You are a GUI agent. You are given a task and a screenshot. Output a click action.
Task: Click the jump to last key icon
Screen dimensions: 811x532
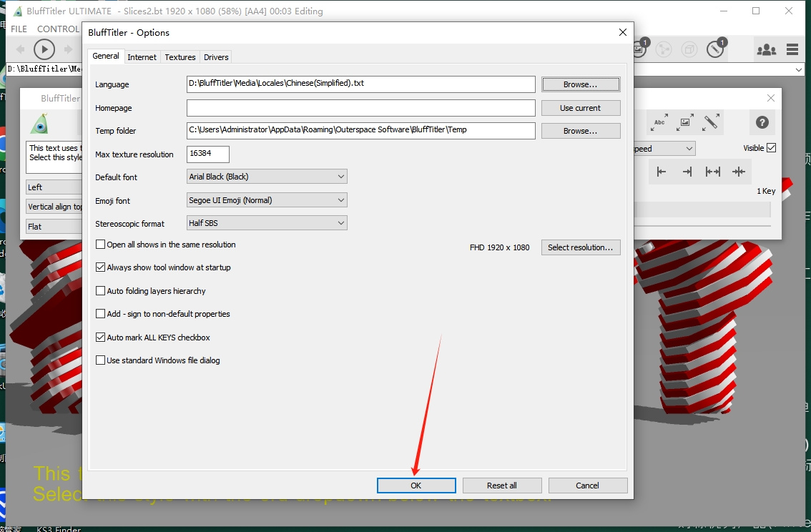click(687, 172)
